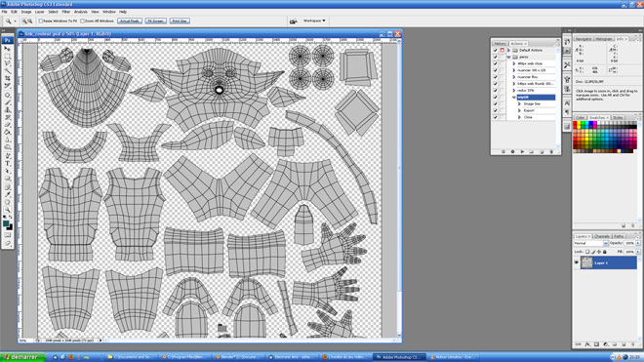Enable the Zoom All Windows checkbox
The width and height of the screenshot is (644, 362).
[82, 20]
